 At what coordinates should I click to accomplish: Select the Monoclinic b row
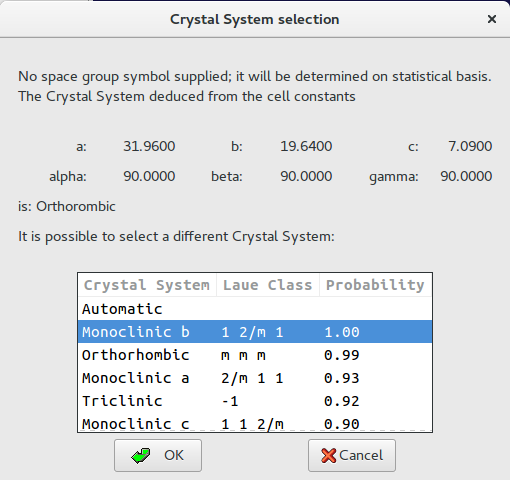[255, 332]
